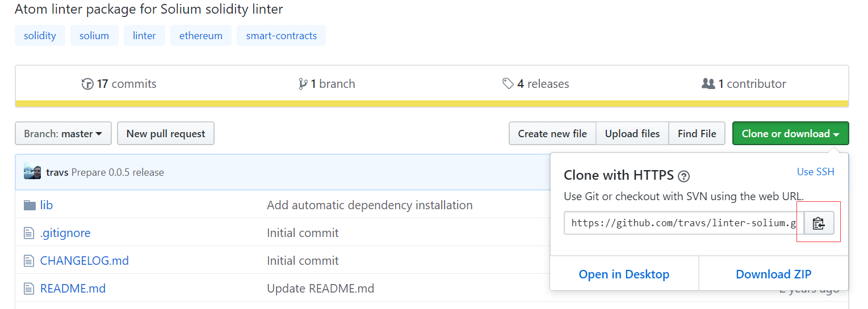Collapse the Clone or download dropdown

[790, 134]
